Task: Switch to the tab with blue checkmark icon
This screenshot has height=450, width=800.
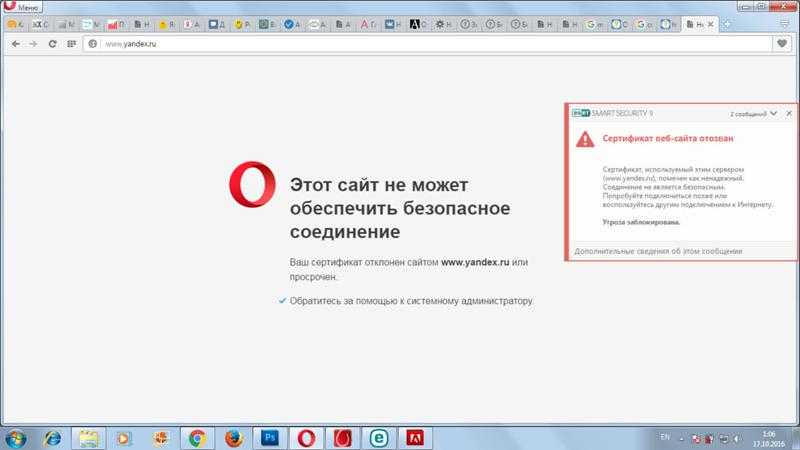Action: pyautogui.click(x=292, y=24)
